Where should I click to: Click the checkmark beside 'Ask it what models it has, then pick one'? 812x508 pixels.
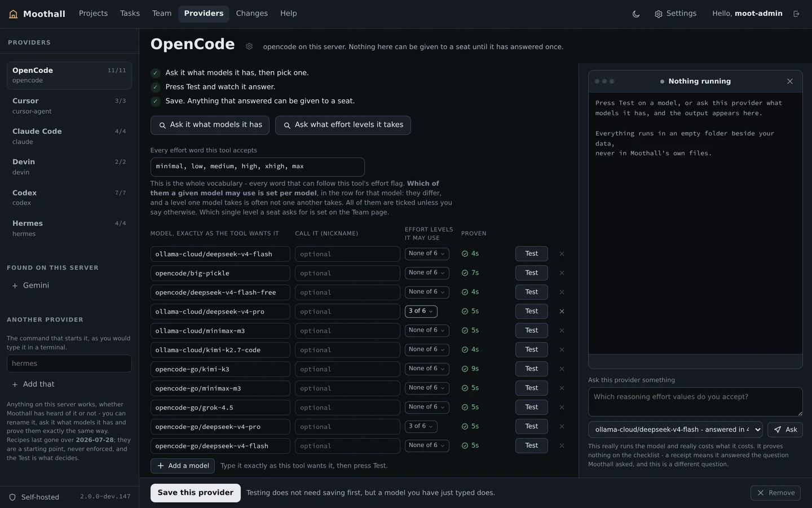pyautogui.click(x=156, y=73)
